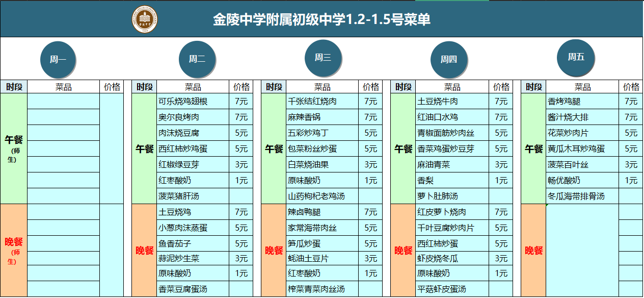644x298 pixels.
Task: Click the 红油口水鸡 cell
Action: pos(452,117)
